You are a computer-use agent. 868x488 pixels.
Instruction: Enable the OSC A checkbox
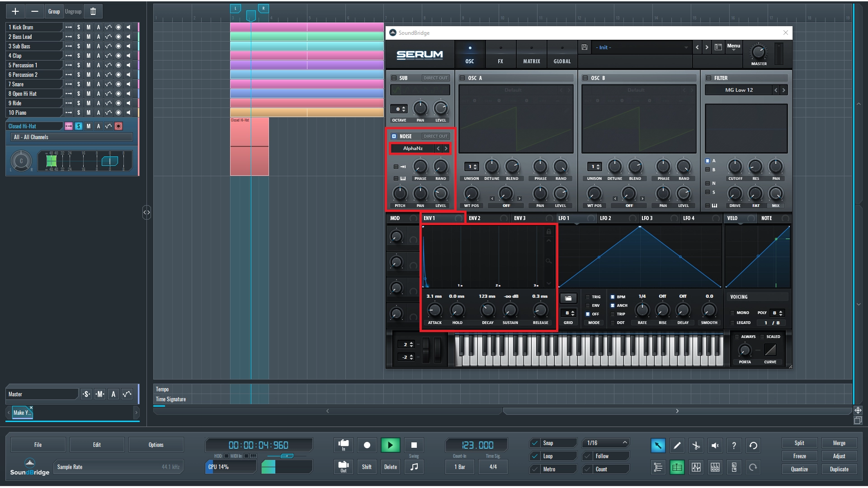pyautogui.click(x=462, y=78)
